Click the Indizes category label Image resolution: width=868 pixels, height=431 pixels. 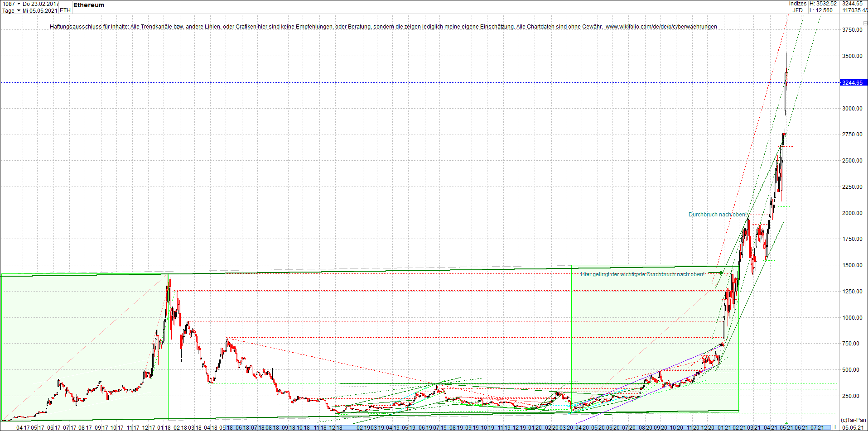(x=798, y=4)
